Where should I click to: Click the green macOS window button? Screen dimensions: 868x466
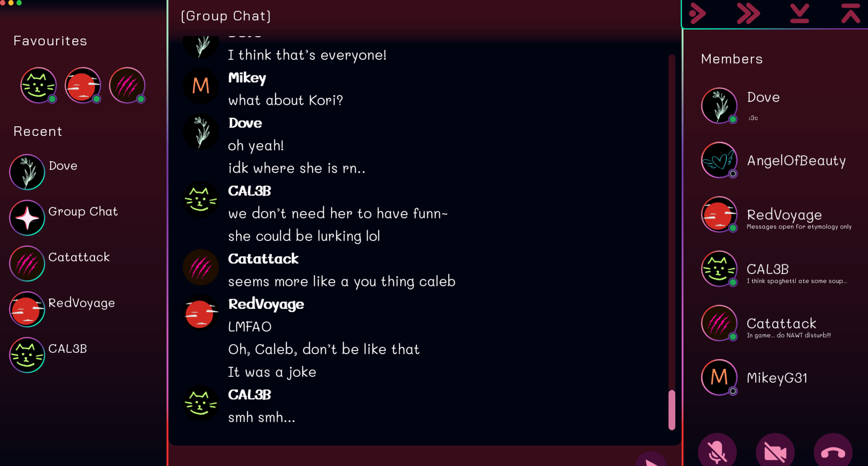click(x=19, y=3)
